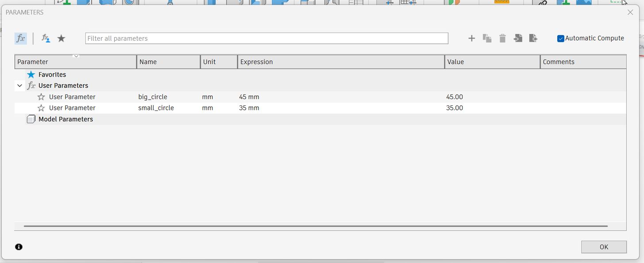Click the favorites star filter icon
The width and height of the screenshot is (644, 263).
62,39
